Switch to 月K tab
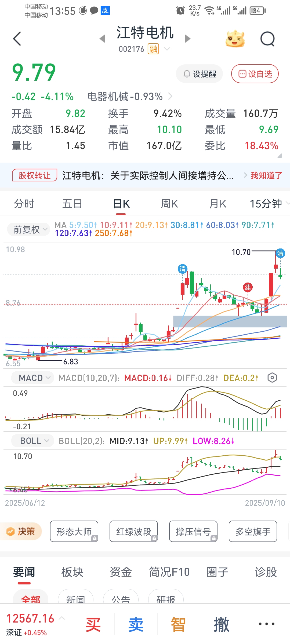Screen dimensions: 290x644 coord(218,204)
